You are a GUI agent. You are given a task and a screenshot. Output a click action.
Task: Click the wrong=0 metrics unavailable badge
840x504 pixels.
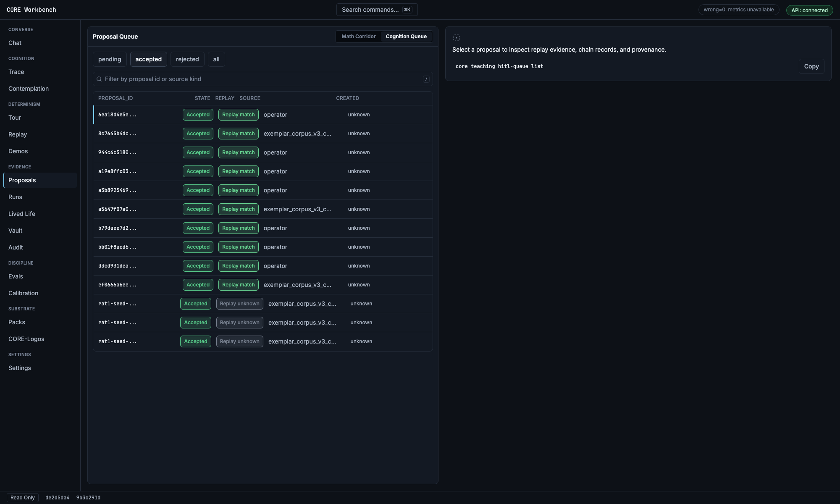pyautogui.click(x=738, y=10)
